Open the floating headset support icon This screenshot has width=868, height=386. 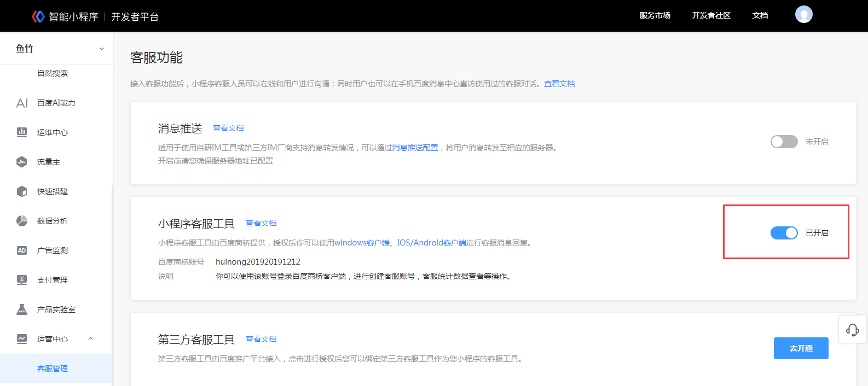(853, 330)
